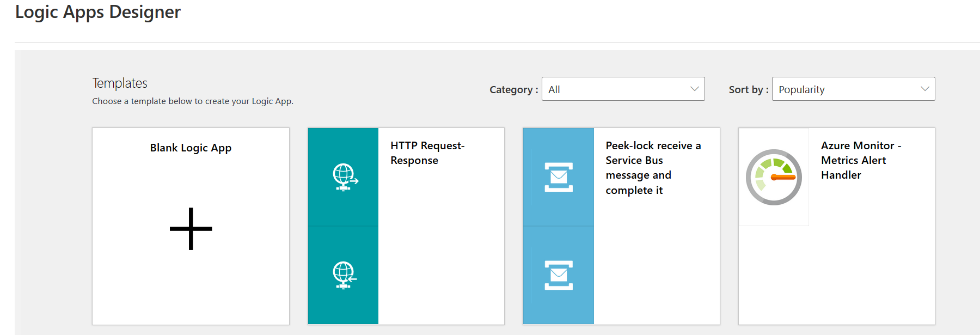Select the Blank Logic App title
The image size is (980, 335).
tap(191, 148)
